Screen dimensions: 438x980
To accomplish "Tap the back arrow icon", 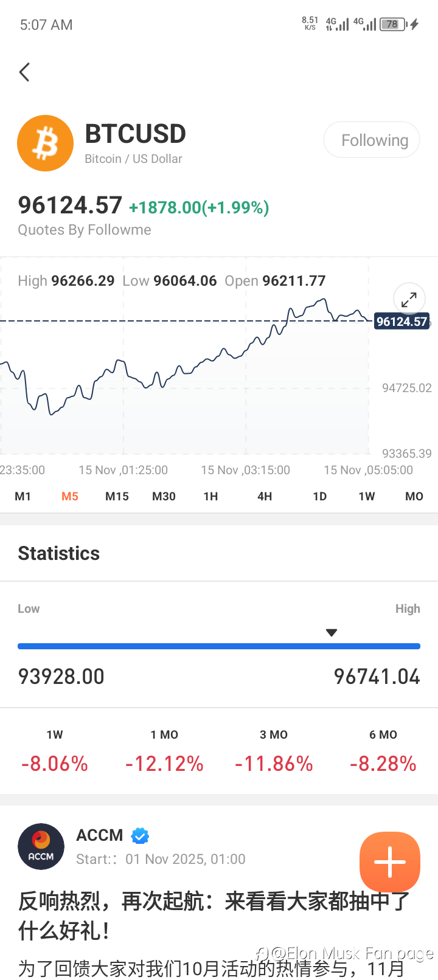I will 24,72.
